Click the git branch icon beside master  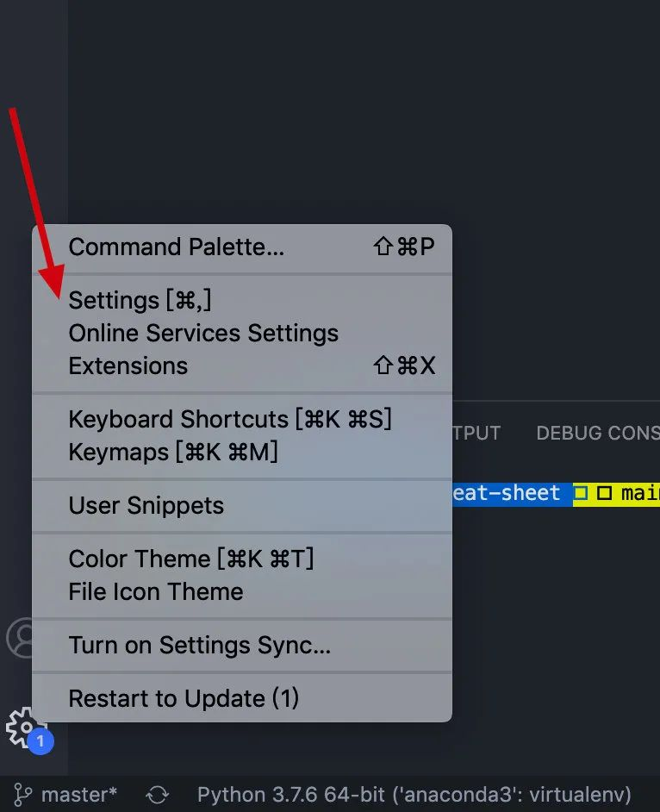tap(22, 795)
